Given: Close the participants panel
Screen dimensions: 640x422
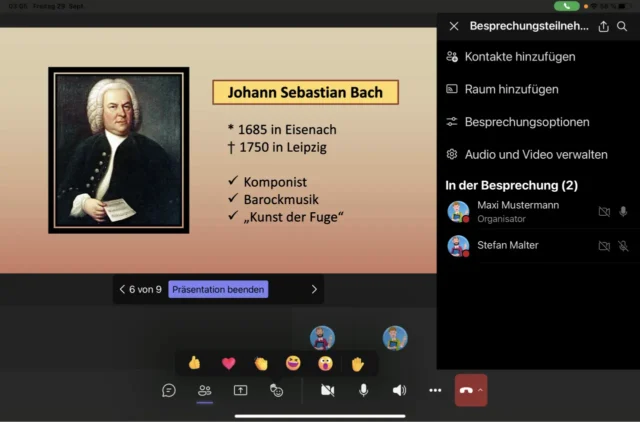Looking at the screenshot, I should [x=454, y=26].
